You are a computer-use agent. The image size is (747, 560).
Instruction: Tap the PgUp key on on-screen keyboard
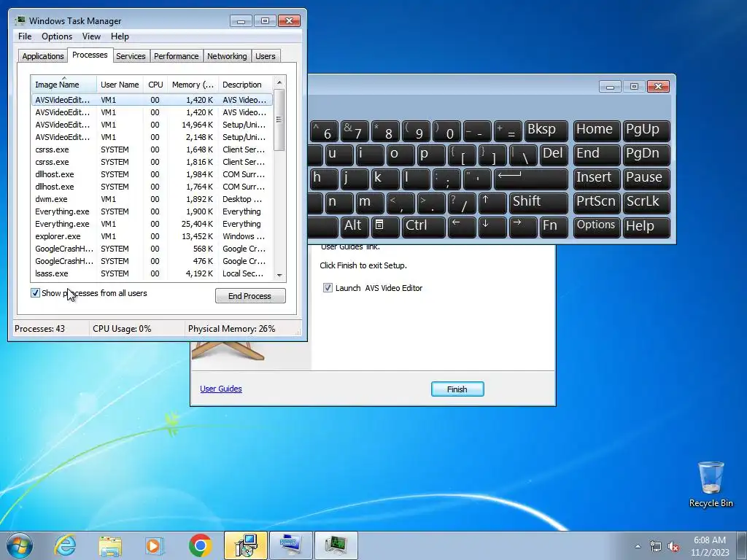point(646,131)
